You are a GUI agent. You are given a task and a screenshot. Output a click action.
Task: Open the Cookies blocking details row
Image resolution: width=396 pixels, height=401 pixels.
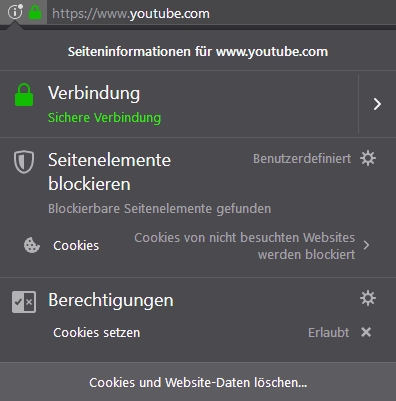pos(198,246)
